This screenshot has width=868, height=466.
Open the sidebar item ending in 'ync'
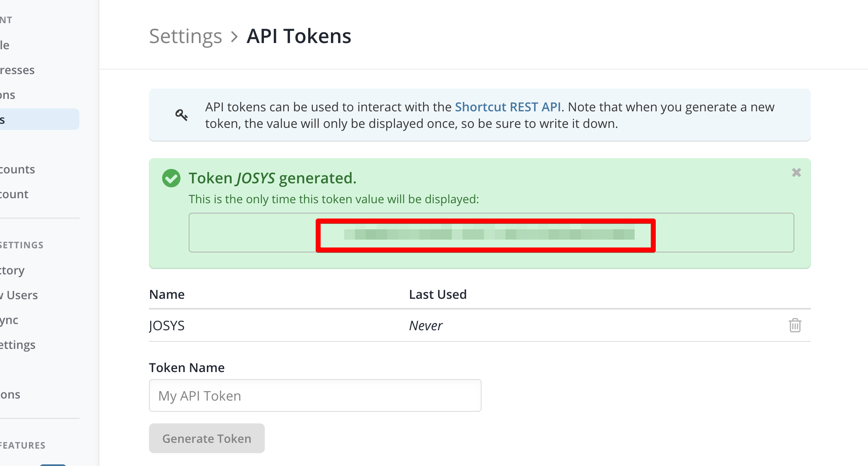click(9, 320)
